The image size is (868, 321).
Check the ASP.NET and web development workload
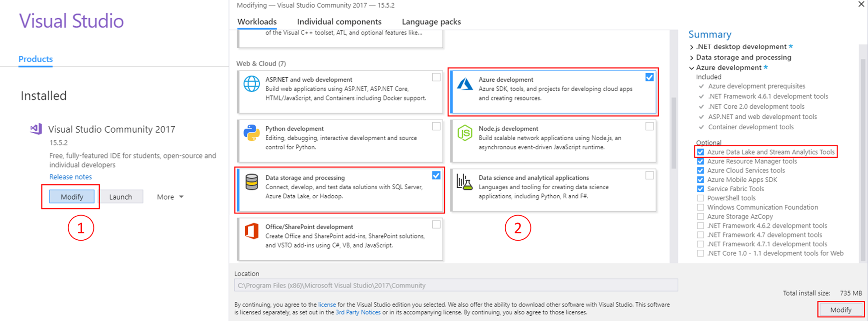pyautogui.click(x=436, y=77)
